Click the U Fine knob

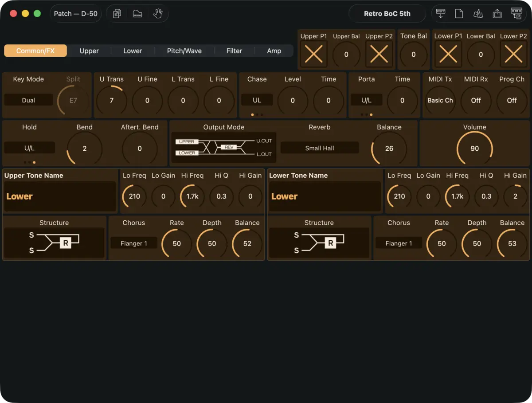(x=148, y=101)
